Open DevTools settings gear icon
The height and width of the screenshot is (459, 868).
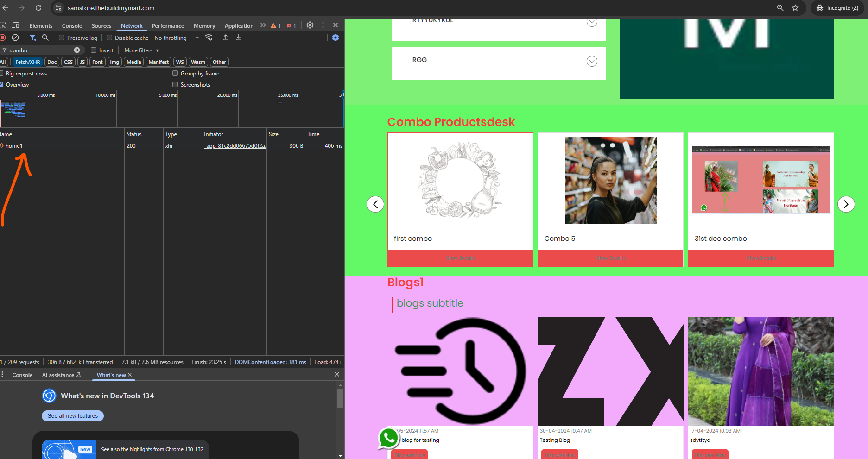click(310, 25)
